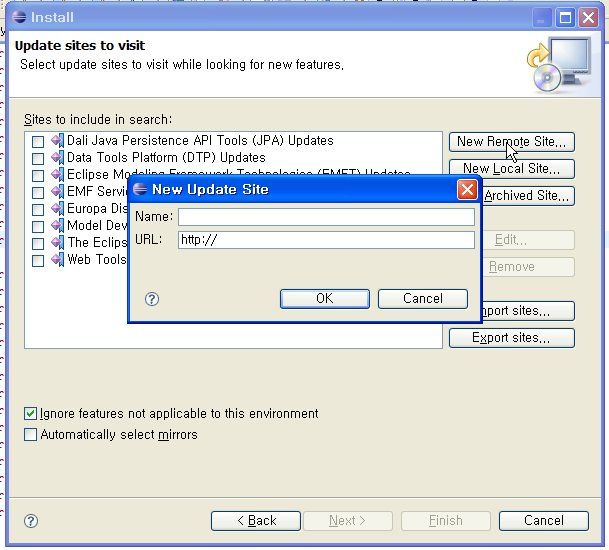Open help in the Install wizard
The image size is (609, 550).
[x=31, y=521]
